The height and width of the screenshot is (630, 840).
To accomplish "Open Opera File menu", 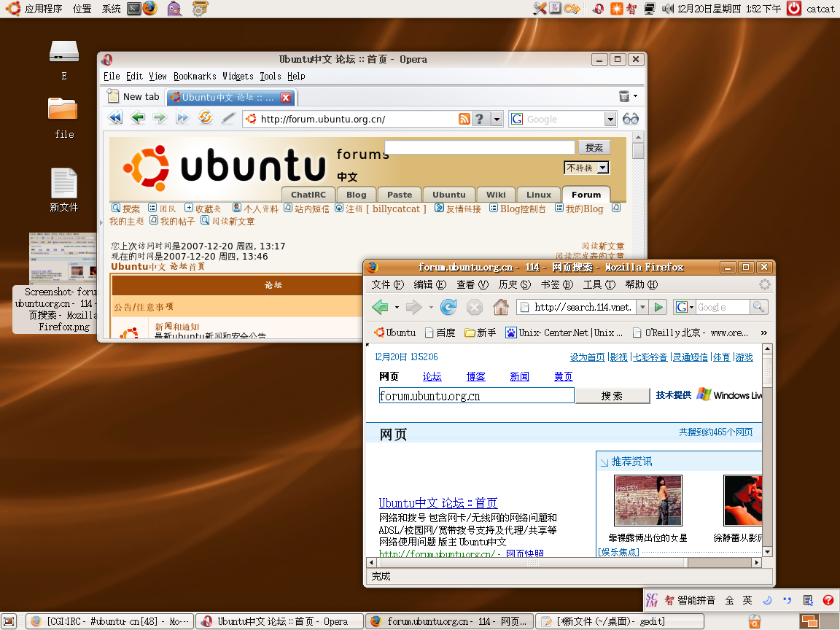I will pos(112,76).
